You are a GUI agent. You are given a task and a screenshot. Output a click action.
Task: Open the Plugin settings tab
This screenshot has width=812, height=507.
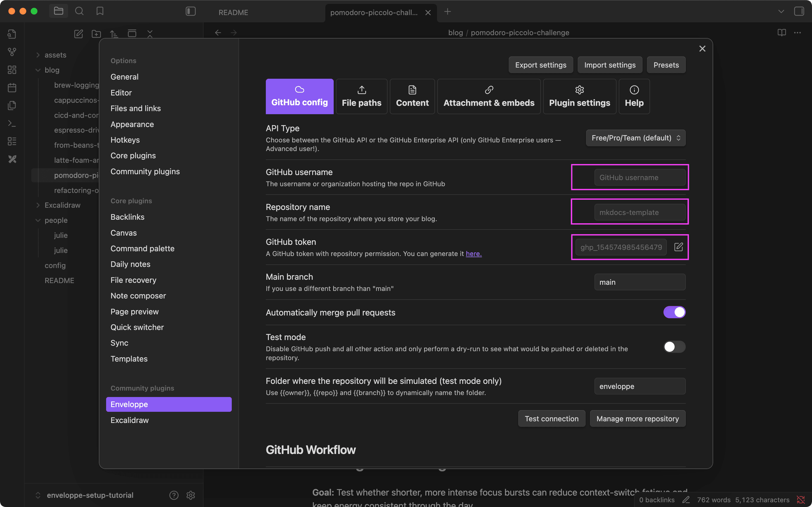pyautogui.click(x=580, y=97)
